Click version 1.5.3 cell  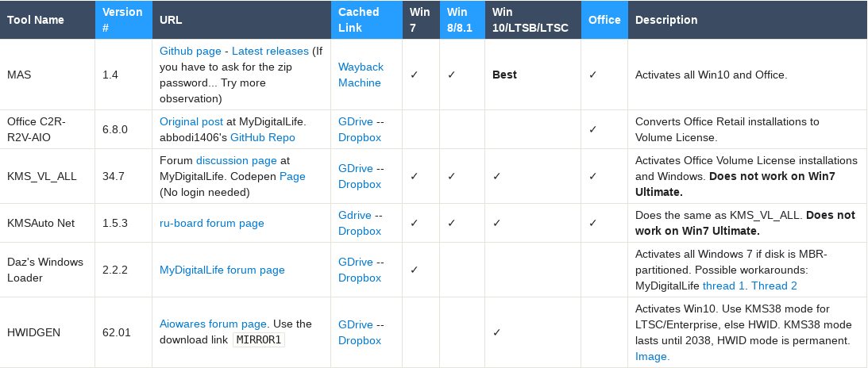(123, 223)
